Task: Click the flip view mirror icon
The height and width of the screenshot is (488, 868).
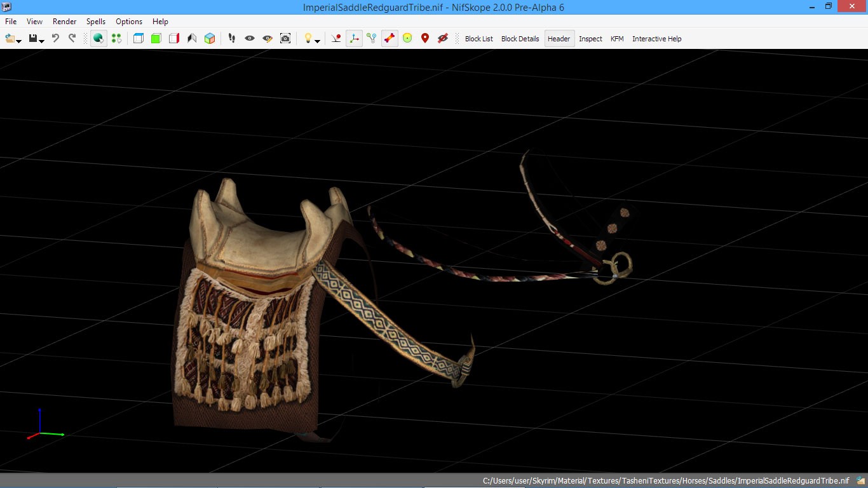Action: (192, 39)
